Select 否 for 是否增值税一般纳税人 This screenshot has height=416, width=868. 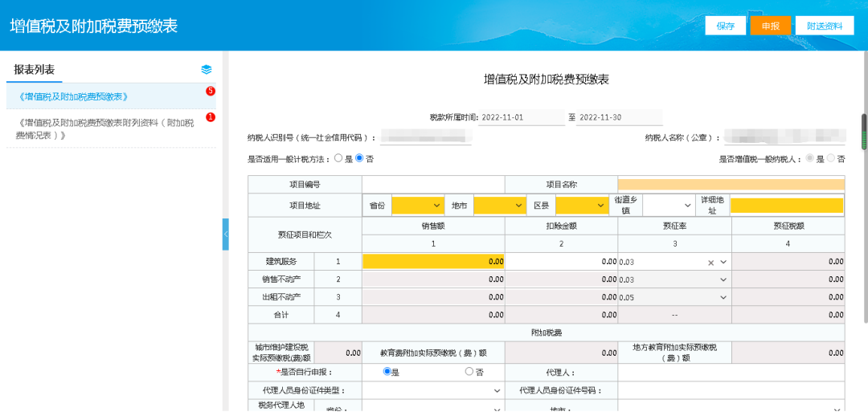tap(831, 158)
